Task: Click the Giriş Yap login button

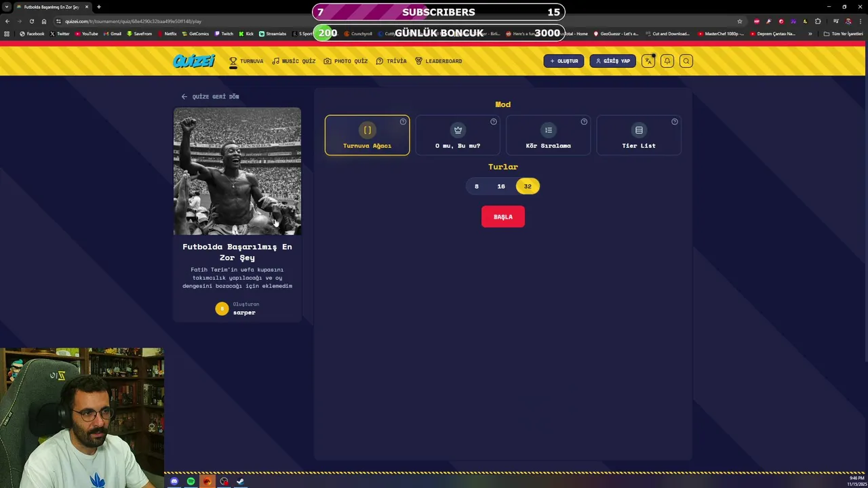Action: [x=612, y=61]
